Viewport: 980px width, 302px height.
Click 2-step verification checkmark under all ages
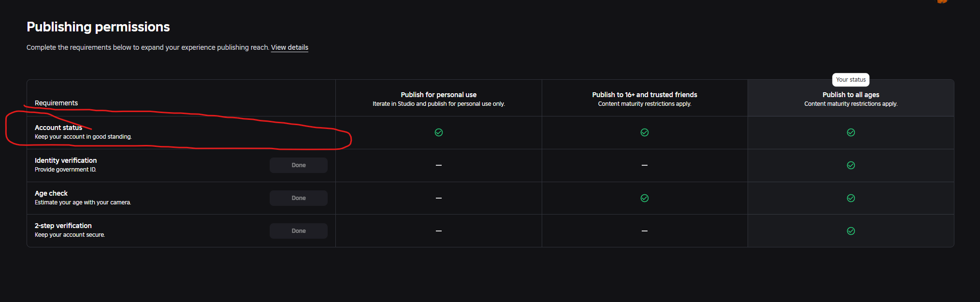tap(851, 231)
